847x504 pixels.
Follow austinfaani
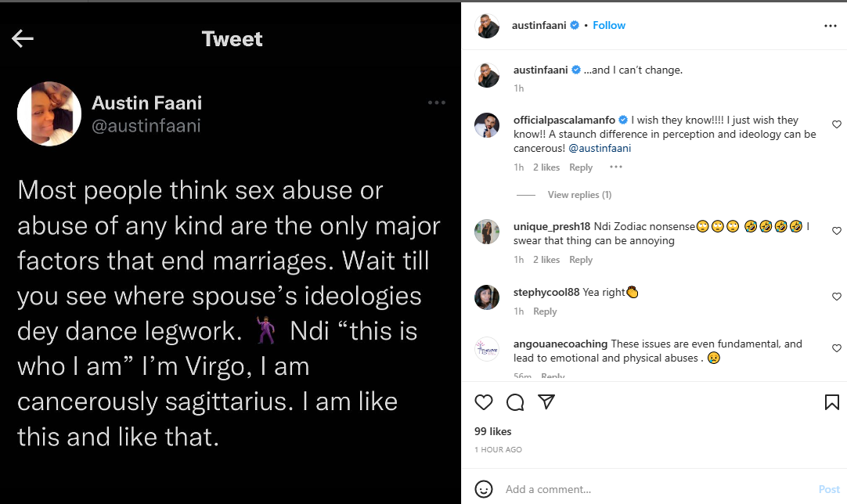tap(609, 25)
